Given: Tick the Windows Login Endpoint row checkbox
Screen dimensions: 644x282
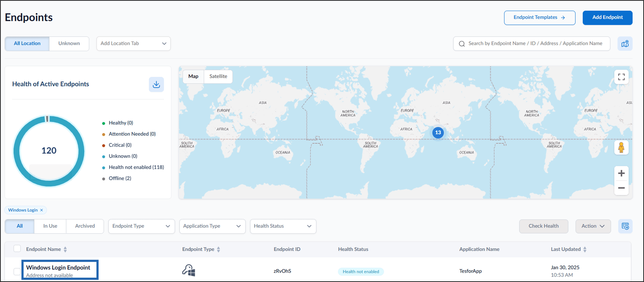Looking at the screenshot, I should coord(17,271).
